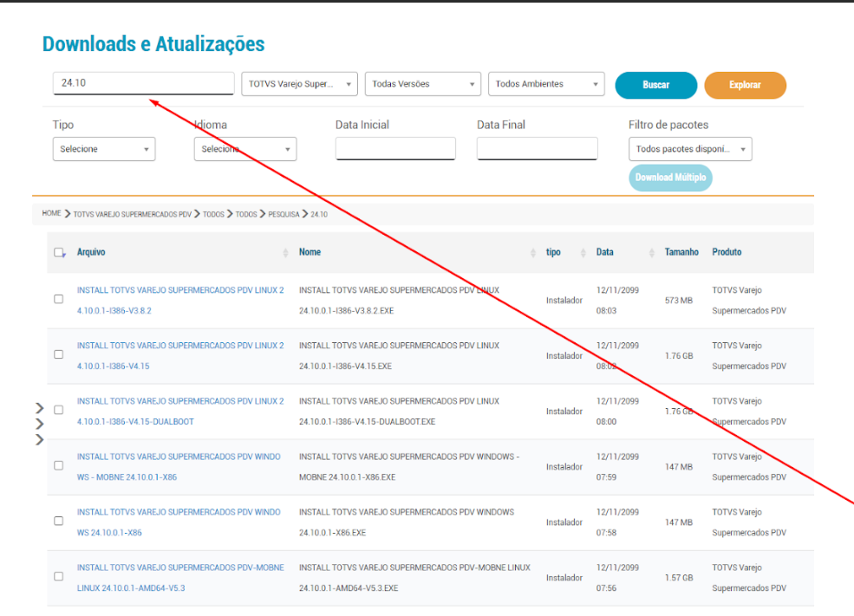This screenshot has height=616, width=854.
Task: Click the Downloads e Atualizações heading
Action: click(153, 44)
